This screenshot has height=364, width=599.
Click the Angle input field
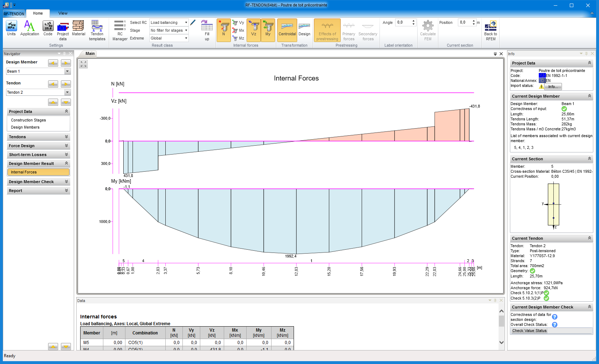tap(404, 22)
